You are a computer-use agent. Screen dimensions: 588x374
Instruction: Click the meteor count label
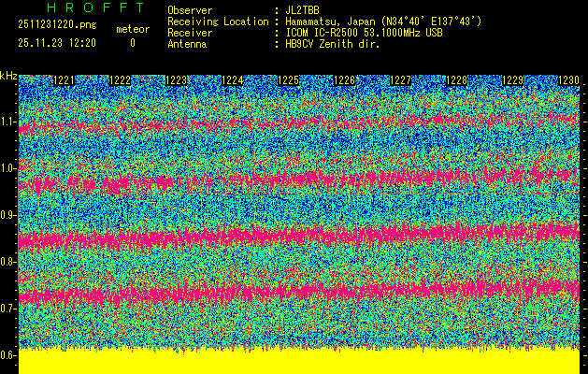pyautogui.click(x=132, y=29)
